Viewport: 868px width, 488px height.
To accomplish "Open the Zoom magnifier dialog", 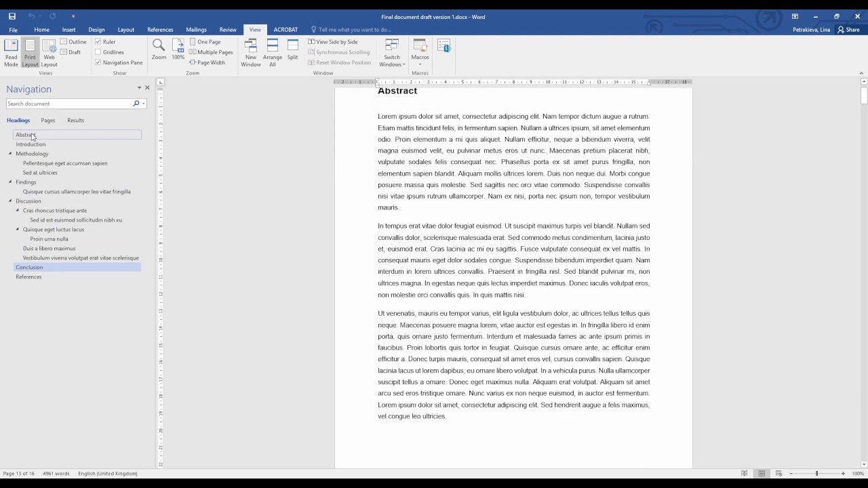I will pyautogui.click(x=159, y=49).
